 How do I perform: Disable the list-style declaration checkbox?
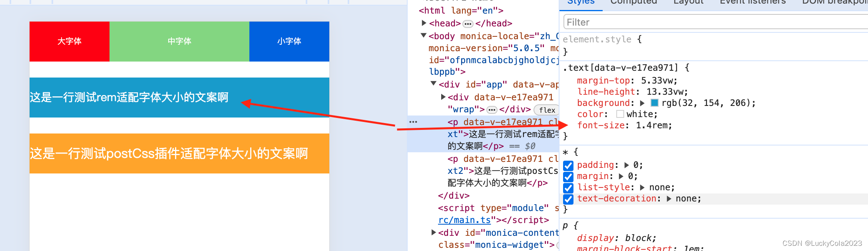tap(568, 188)
